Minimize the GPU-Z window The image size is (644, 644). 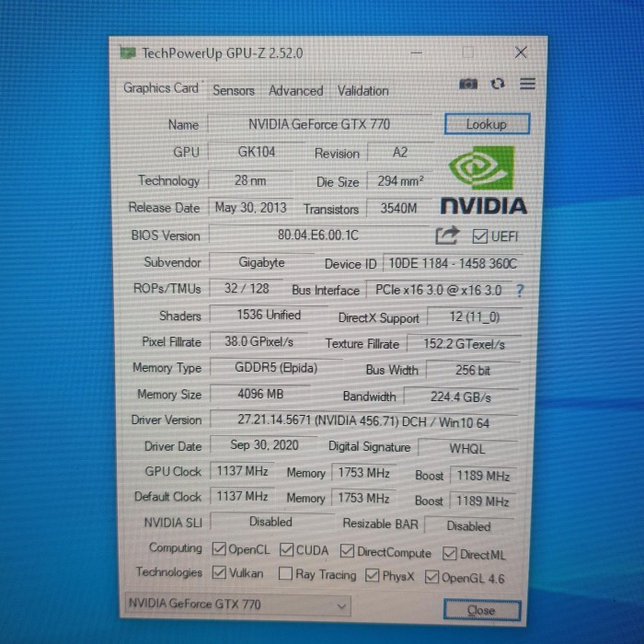pyautogui.click(x=416, y=52)
